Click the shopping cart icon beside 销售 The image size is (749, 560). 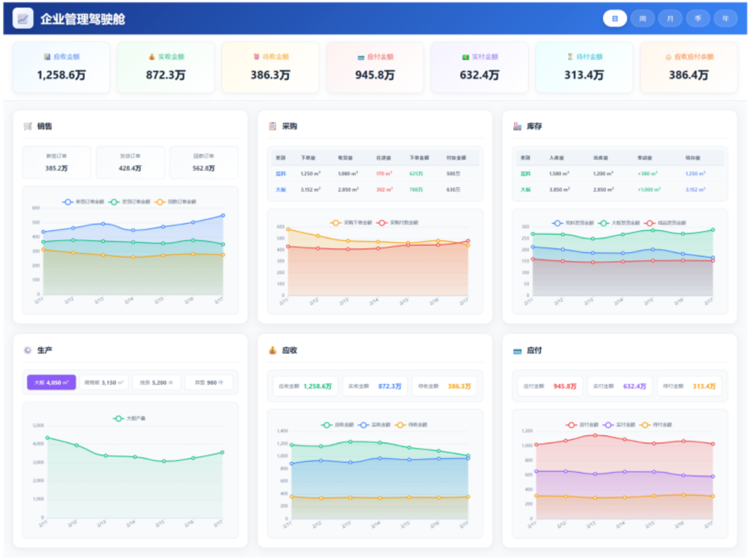point(28,126)
